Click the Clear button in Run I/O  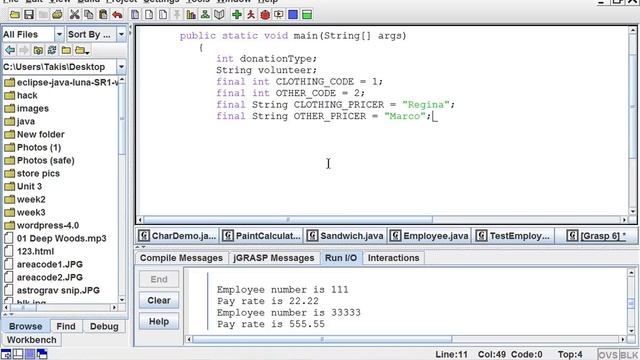tap(159, 300)
